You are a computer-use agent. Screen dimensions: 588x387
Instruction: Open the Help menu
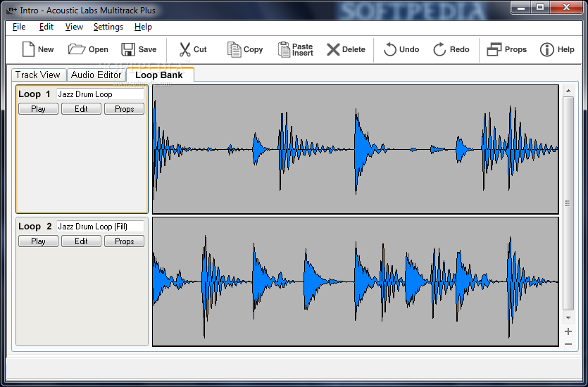pyautogui.click(x=143, y=27)
